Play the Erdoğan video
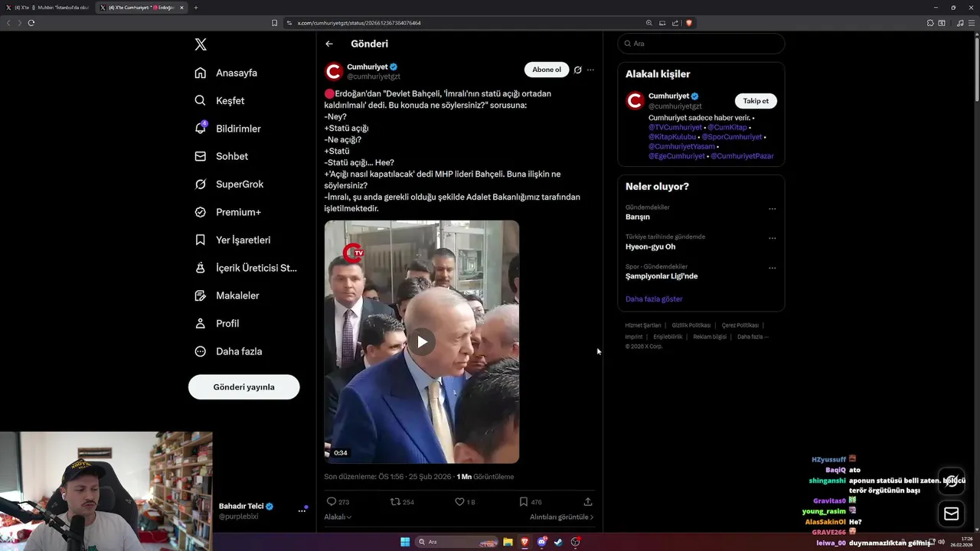980x551 pixels. point(422,341)
